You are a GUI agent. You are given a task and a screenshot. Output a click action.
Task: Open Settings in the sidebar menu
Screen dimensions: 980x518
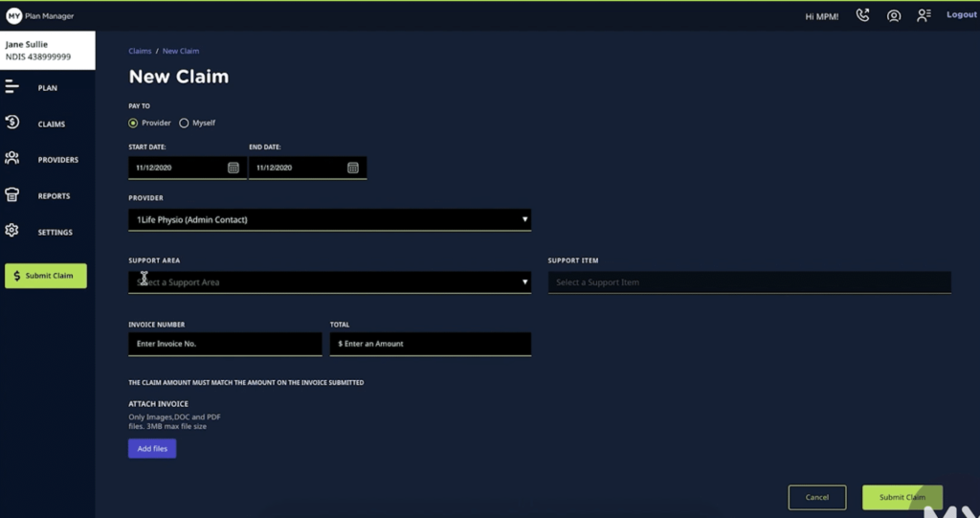coord(54,233)
